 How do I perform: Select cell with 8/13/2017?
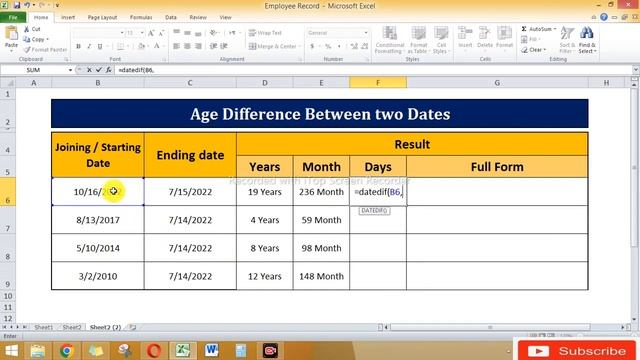(98, 220)
